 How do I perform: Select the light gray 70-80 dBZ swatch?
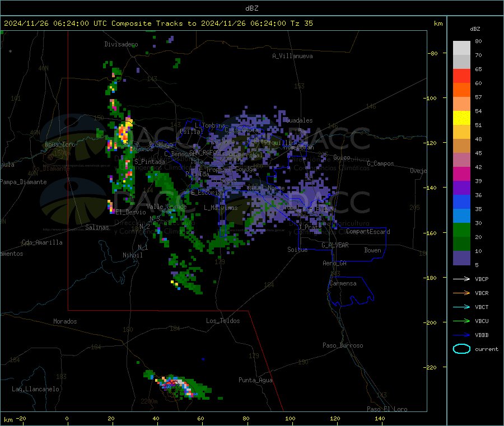[x=461, y=48]
